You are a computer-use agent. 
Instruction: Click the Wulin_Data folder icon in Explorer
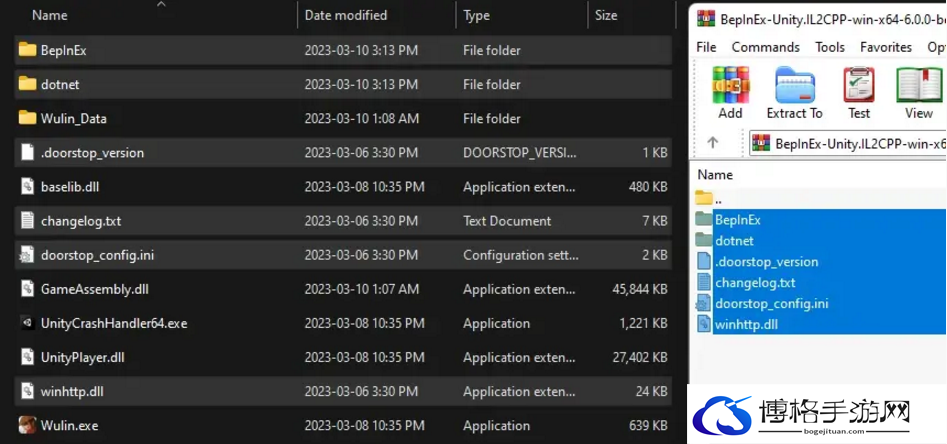[x=27, y=118]
